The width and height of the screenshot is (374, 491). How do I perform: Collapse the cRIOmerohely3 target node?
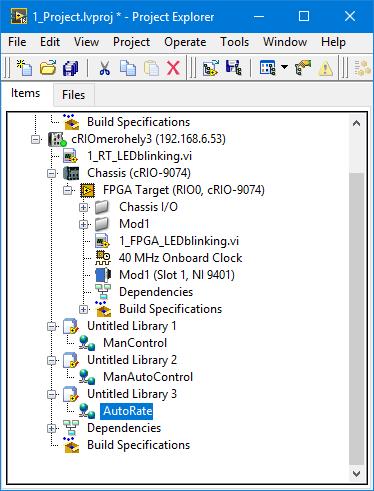[x=36, y=139]
